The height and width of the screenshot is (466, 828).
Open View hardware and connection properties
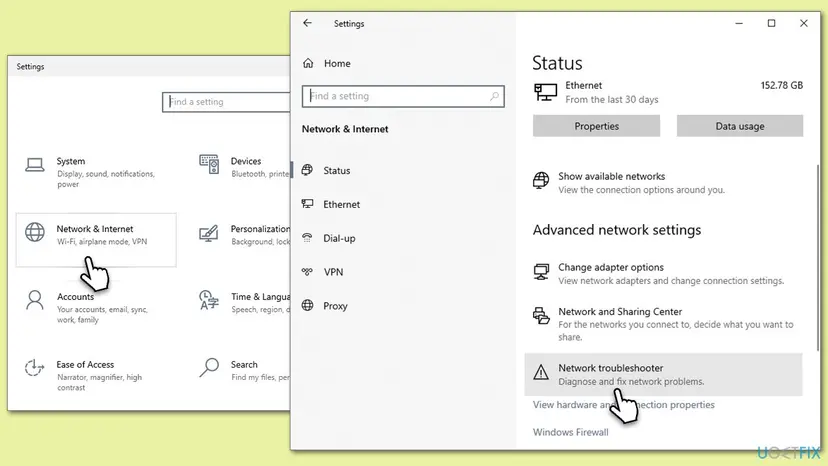[623, 405]
